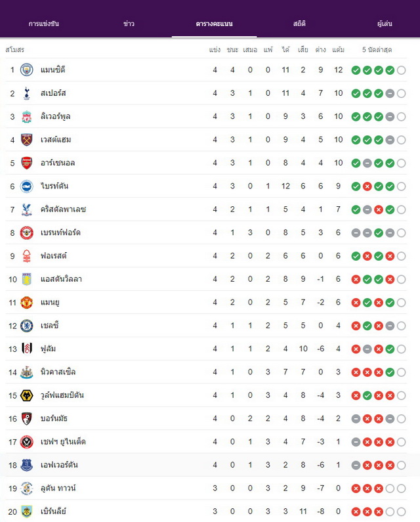The width and height of the screenshot is (420, 522).
Task: Open the เวสต์แฮม team link
Action: [56, 139]
